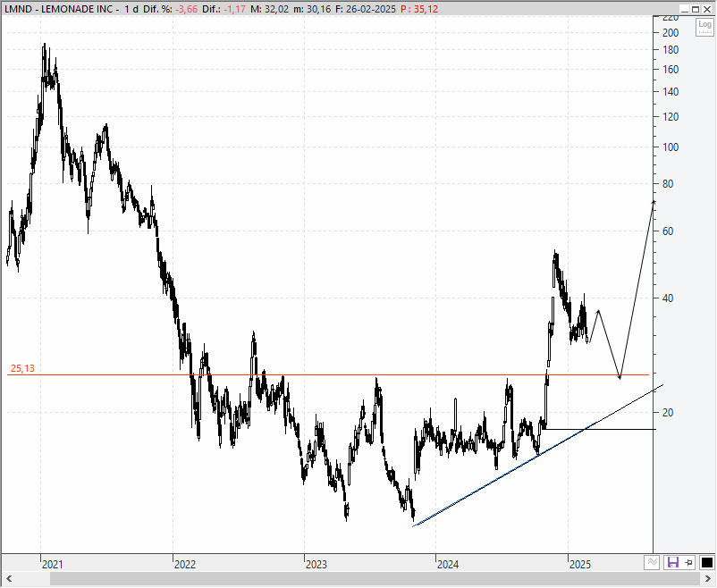The image size is (717, 588).
Task: Minimize the LMND chart window
Action: (x=685, y=9)
